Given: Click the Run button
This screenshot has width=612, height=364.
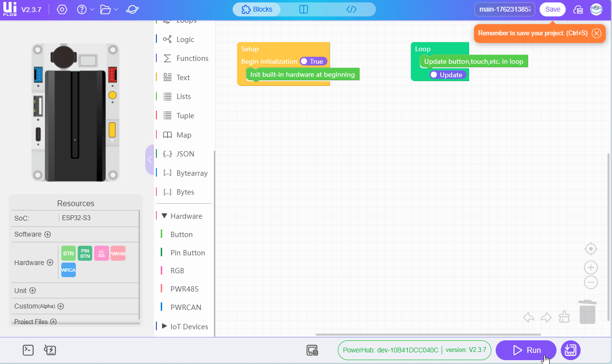Looking at the screenshot, I should 526,350.
